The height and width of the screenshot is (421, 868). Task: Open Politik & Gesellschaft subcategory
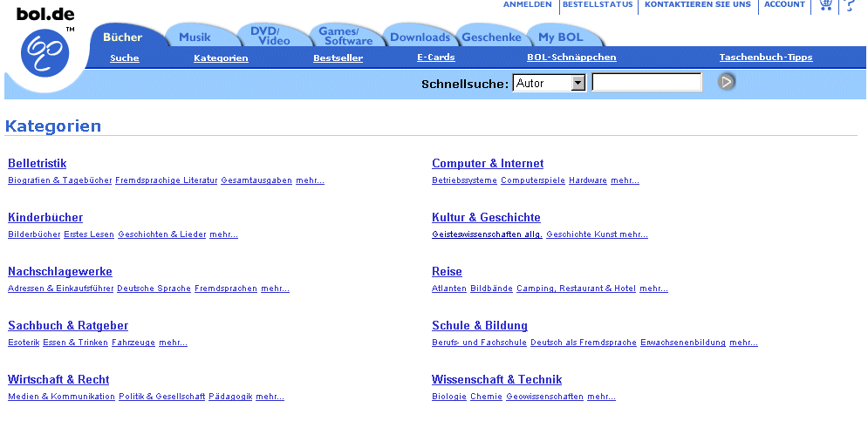coord(161,397)
